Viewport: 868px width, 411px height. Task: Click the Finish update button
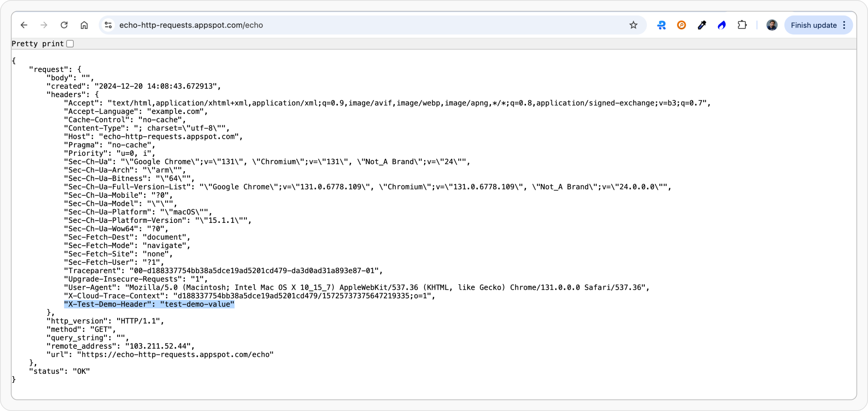(x=813, y=25)
